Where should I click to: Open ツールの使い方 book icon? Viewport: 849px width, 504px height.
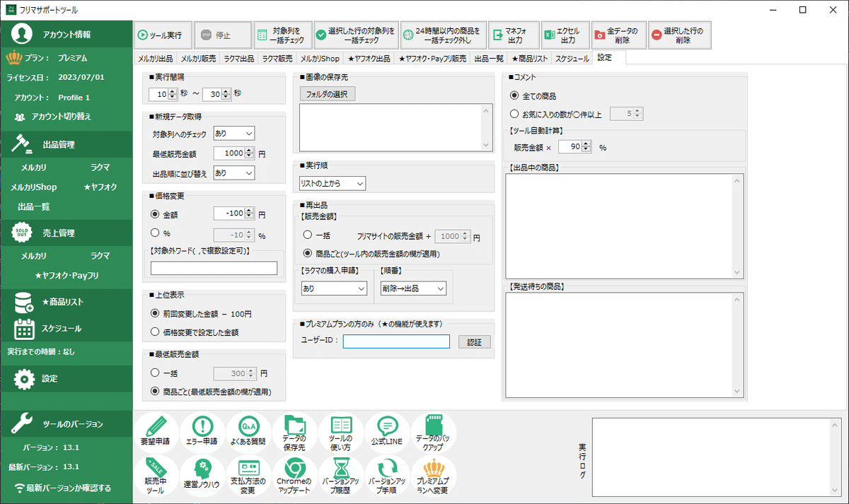coord(341,431)
